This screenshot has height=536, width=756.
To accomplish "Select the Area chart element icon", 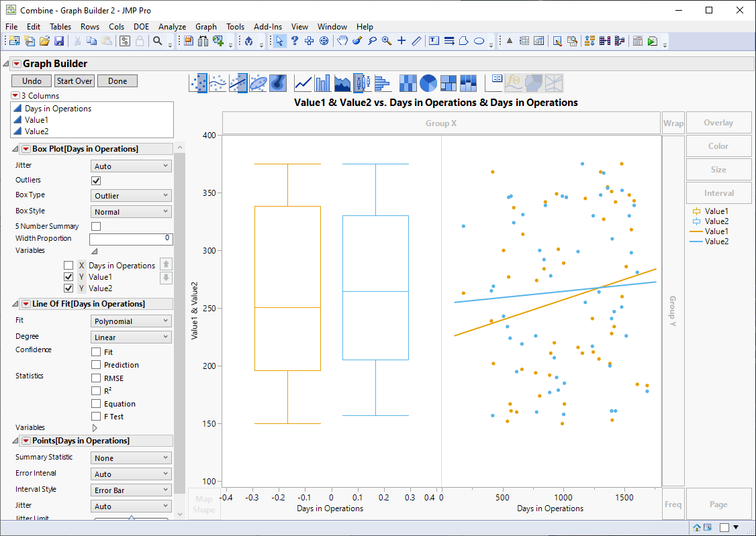I will [343, 83].
